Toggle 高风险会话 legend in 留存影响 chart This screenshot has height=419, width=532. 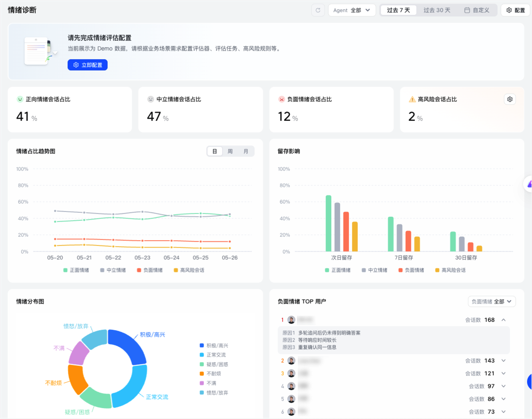[x=450, y=270]
